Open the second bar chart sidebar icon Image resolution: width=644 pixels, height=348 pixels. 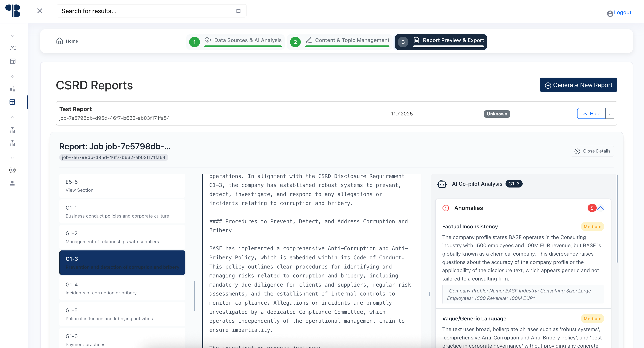click(x=13, y=143)
